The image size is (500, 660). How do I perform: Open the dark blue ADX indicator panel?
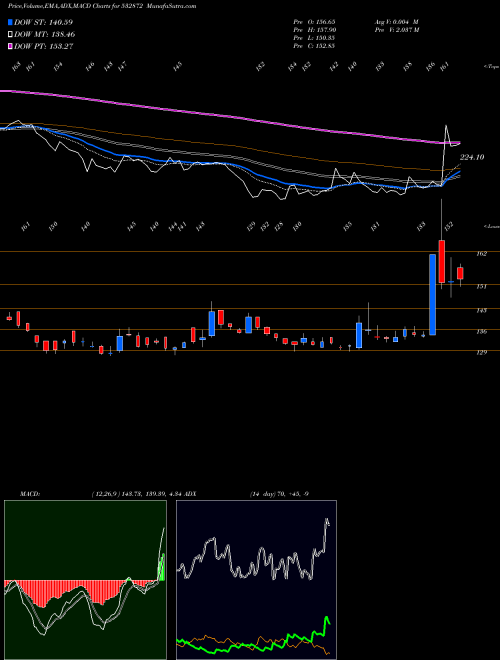pyautogui.click(x=256, y=580)
